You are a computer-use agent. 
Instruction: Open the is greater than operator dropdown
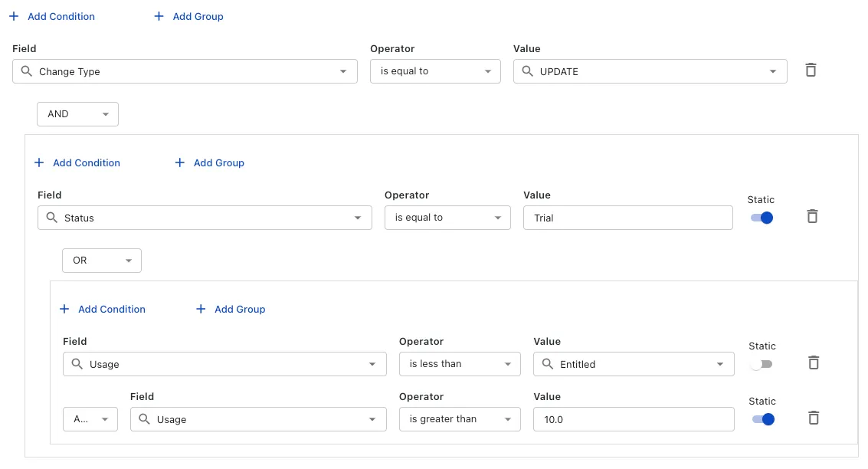point(460,419)
